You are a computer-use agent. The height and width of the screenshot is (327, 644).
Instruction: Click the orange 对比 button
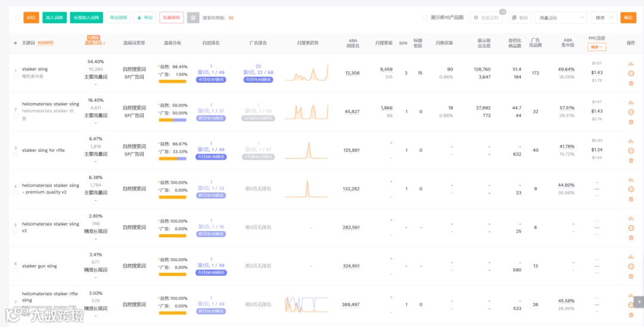[x=31, y=18]
